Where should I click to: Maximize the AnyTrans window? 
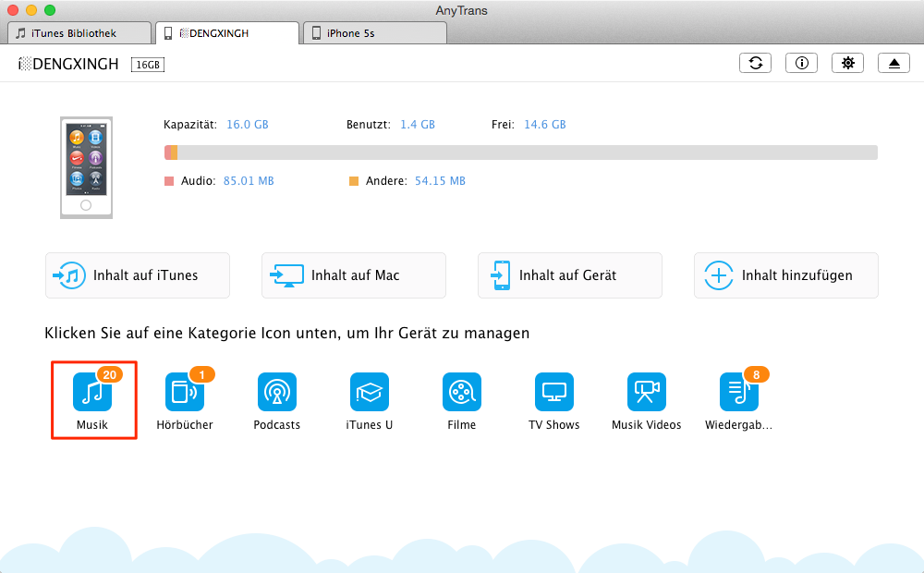50,10
